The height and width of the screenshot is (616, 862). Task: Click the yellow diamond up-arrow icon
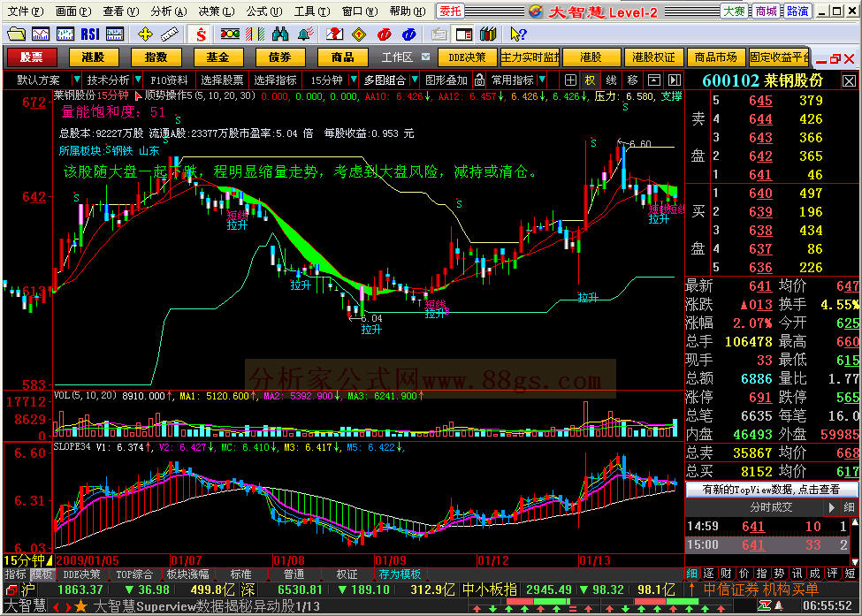point(359,34)
